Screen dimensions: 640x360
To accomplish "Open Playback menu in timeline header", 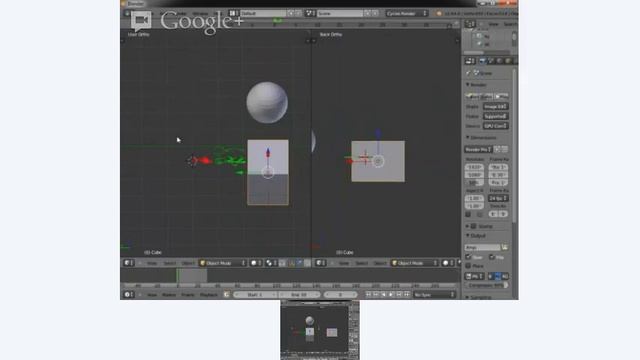I will (209, 294).
